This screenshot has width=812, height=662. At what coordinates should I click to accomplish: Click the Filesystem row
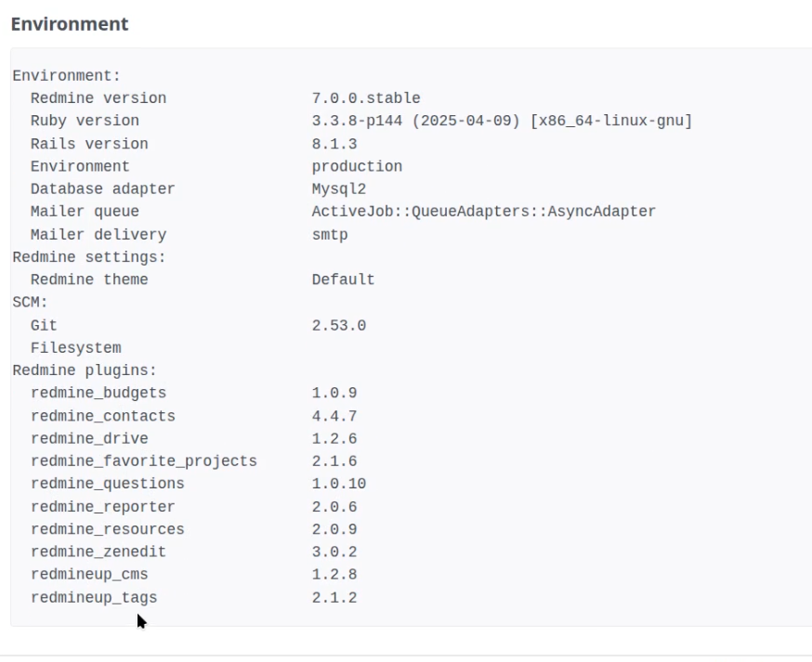[x=75, y=348]
